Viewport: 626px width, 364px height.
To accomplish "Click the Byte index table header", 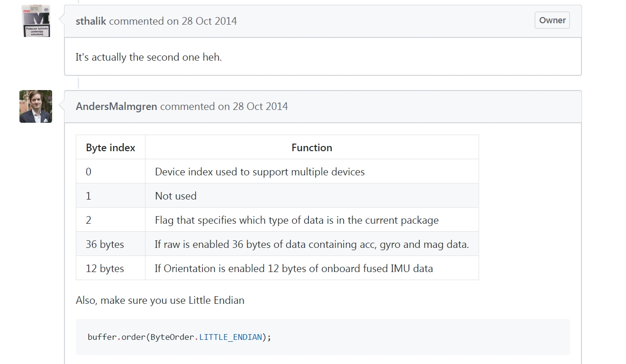I will coord(110,147).
